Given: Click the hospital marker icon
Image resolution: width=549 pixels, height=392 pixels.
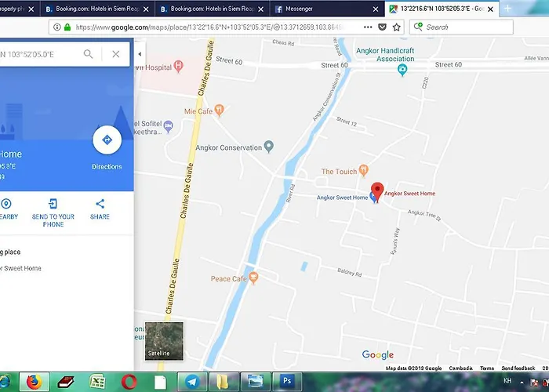Looking at the screenshot, I should pos(179,66).
